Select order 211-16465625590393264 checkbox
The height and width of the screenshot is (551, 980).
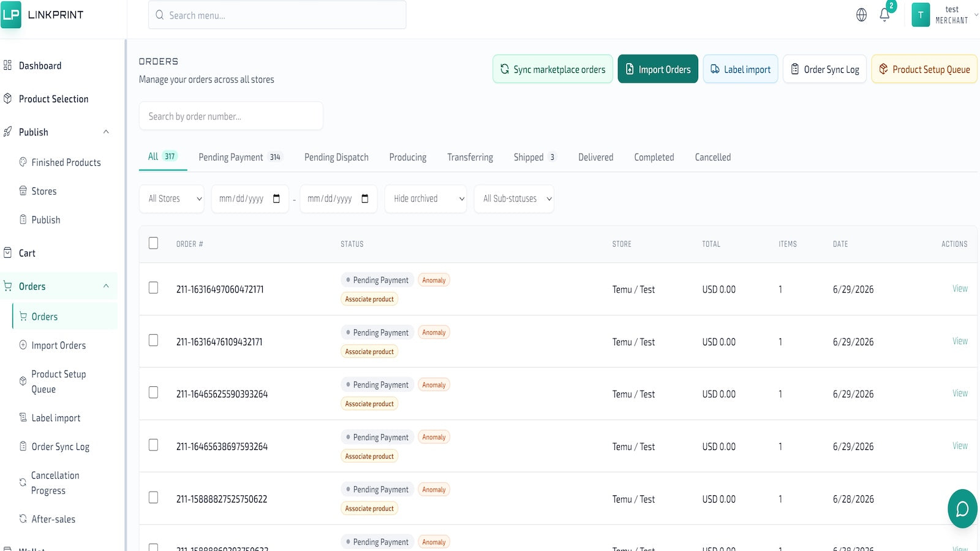coord(153,392)
